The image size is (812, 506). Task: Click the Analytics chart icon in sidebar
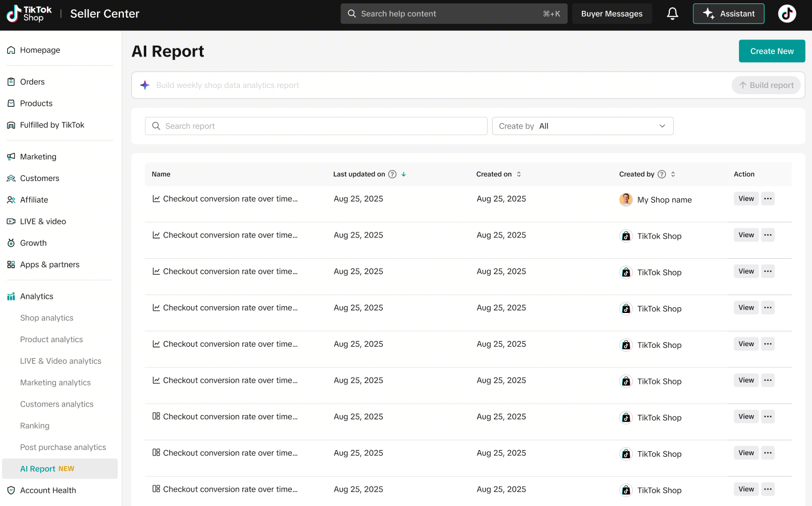coord(11,296)
